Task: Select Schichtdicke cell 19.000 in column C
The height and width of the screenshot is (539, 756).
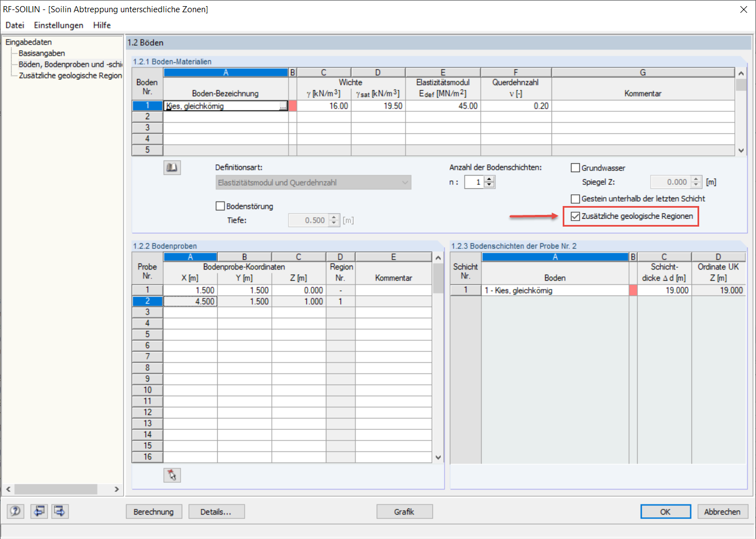Action: (x=664, y=290)
